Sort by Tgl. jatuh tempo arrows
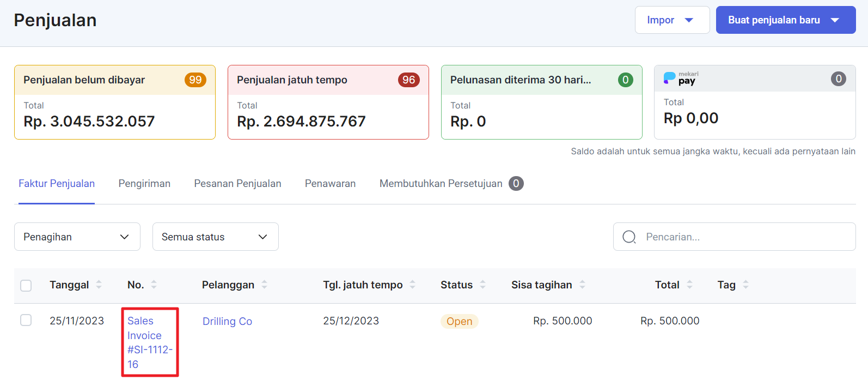 point(412,285)
